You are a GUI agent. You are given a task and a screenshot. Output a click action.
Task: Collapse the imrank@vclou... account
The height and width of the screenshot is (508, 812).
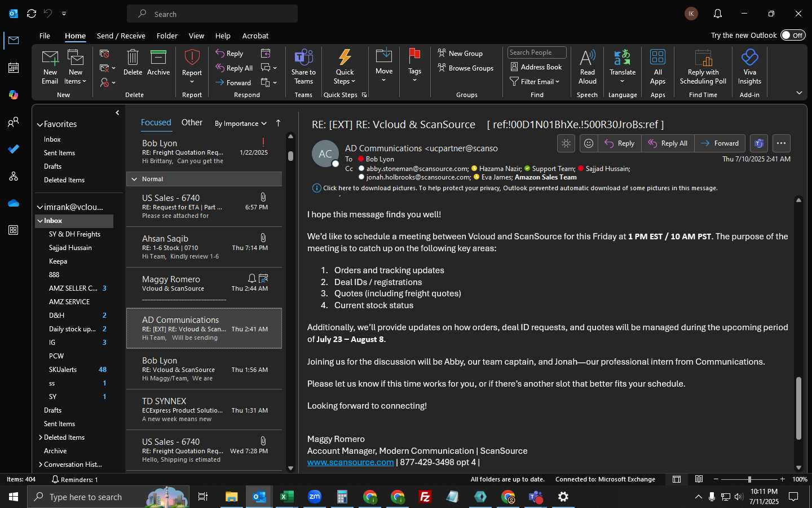coord(40,207)
